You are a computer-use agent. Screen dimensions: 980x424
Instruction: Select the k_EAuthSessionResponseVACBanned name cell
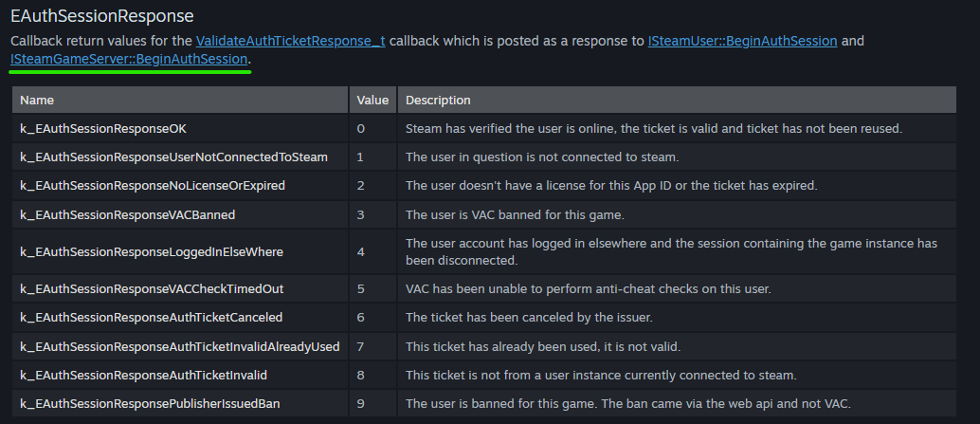pos(127,214)
